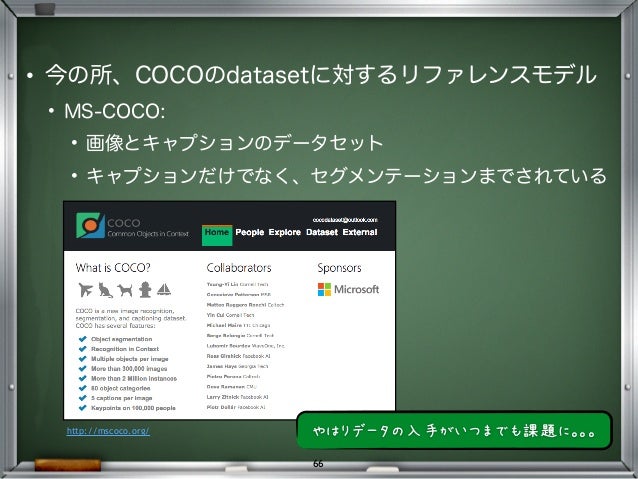The image size is (638, 479).
Task: Click the sailboat category icon
Action: 164,289
